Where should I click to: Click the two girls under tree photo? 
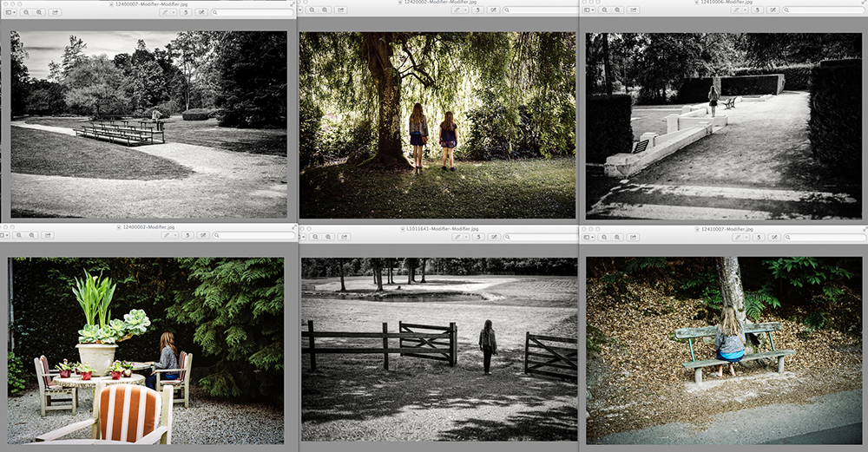point(437,126)
